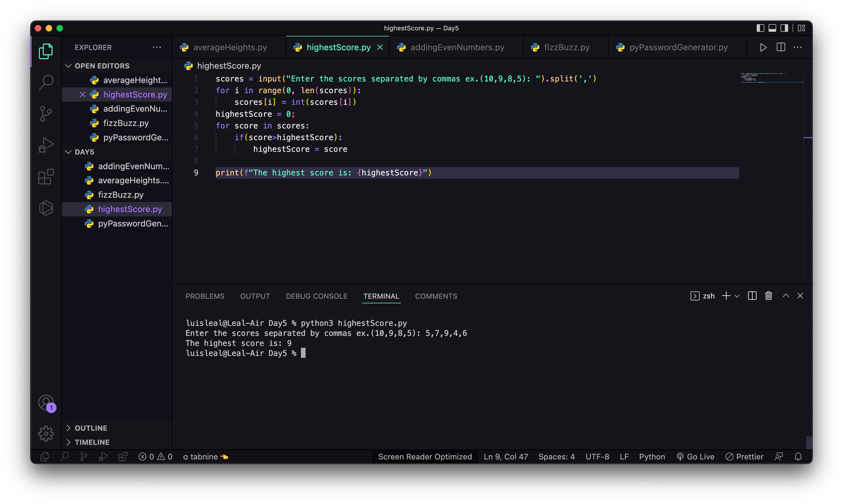Maximize the panel size with the up chevron
The width and height of the screenshot is (843, 504).
click(786, 296)
